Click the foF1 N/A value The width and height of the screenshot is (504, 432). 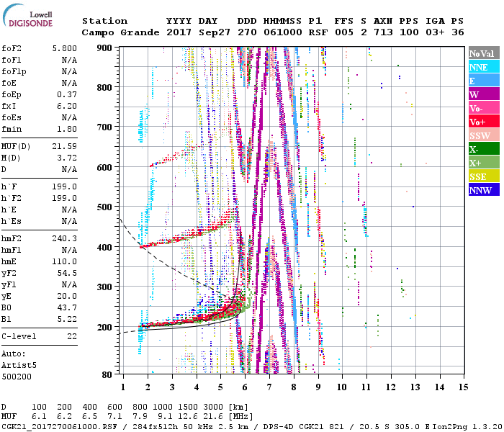pyautogui.click(x=69, y=60)
